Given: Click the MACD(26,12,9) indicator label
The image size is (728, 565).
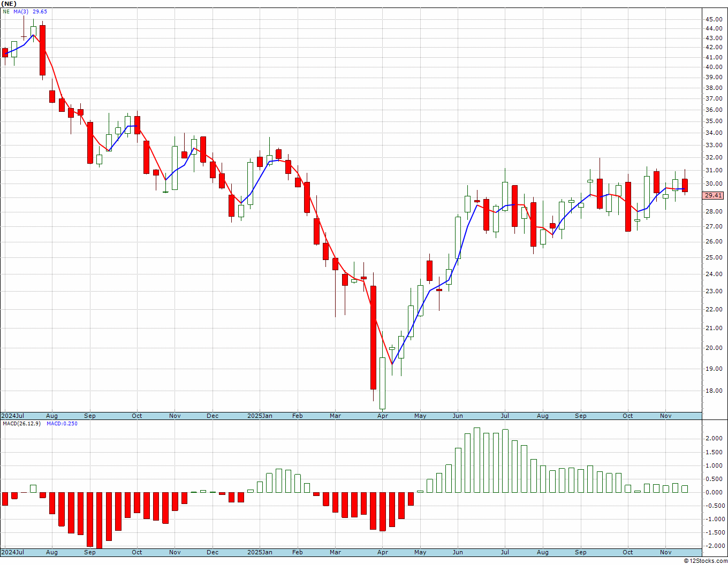Looking at the screenshot, I should (21, 424).
